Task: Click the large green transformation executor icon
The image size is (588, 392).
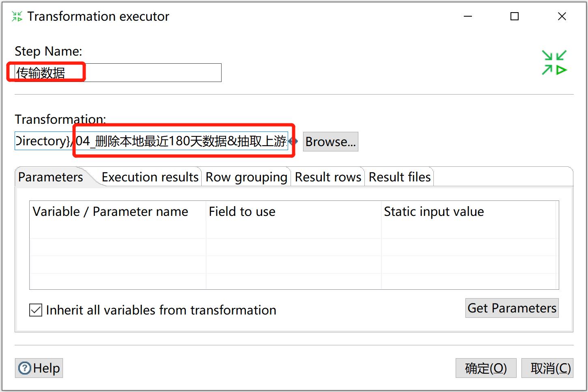Action: tap(554, 62)
